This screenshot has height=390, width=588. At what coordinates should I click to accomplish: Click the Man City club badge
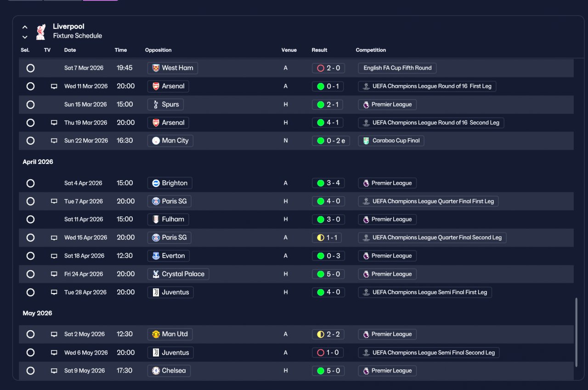coord(156,141)
